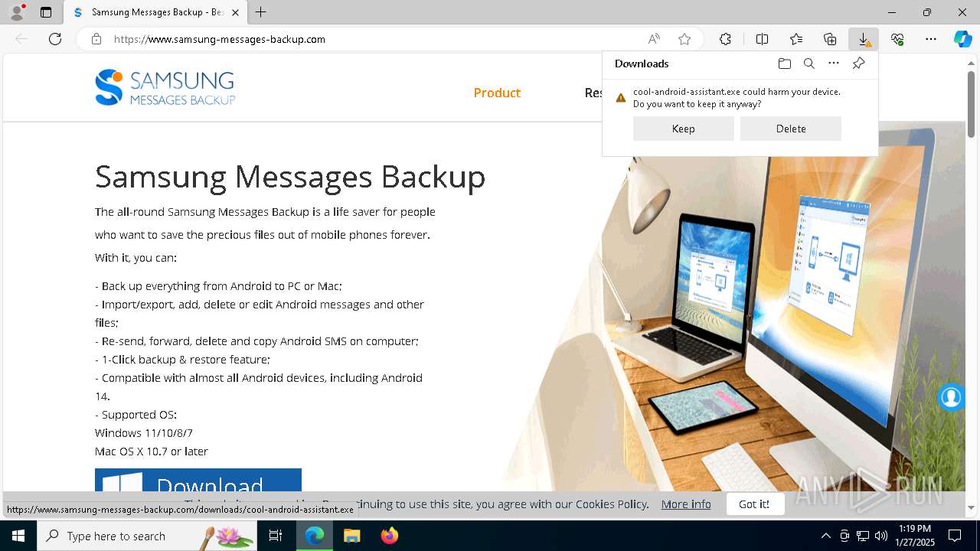Open More options in Downloads panel
Screen dimensions: 980x551
pos(834,64)
